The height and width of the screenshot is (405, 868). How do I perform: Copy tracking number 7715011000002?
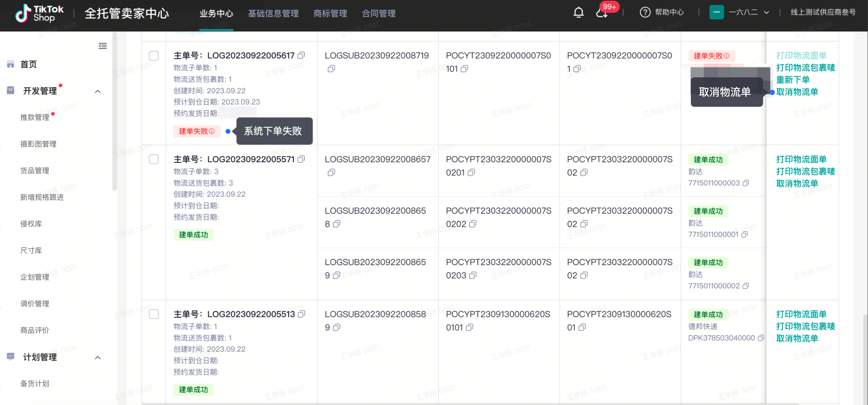[x=746, y=286]
